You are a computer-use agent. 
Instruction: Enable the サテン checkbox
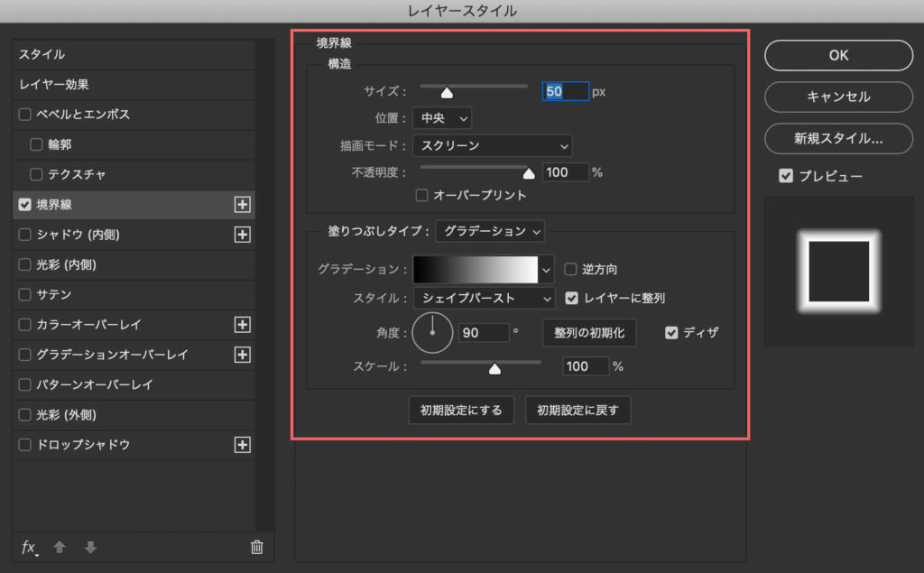tap(24, 294)
